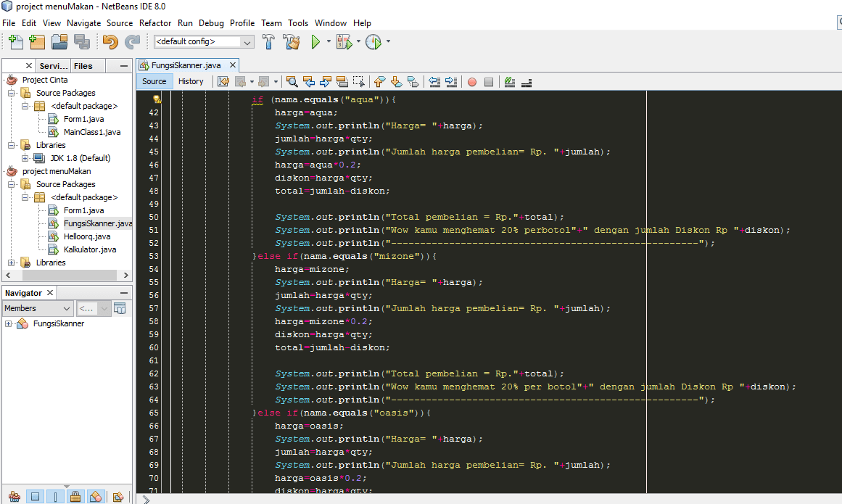This screenshot has height=504, width=842.
Task: Shift Line Right
Action: tap(451, 82)
